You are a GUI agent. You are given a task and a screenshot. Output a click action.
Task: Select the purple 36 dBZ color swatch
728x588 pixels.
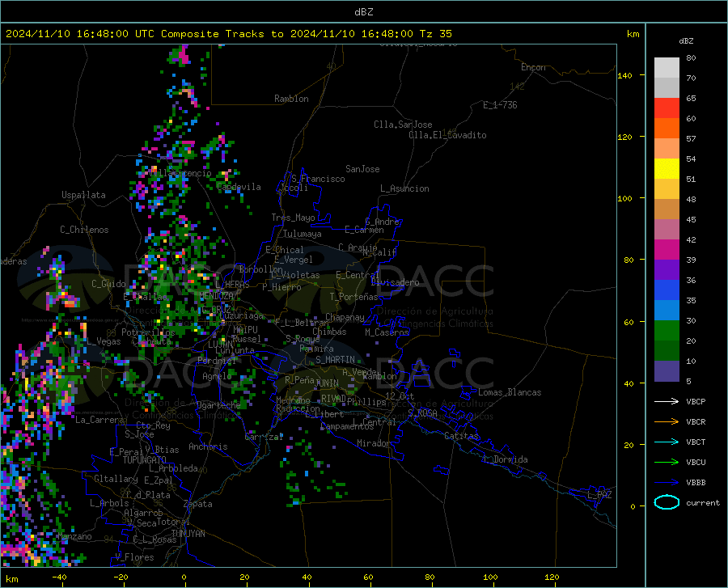[x=667, y=270]
